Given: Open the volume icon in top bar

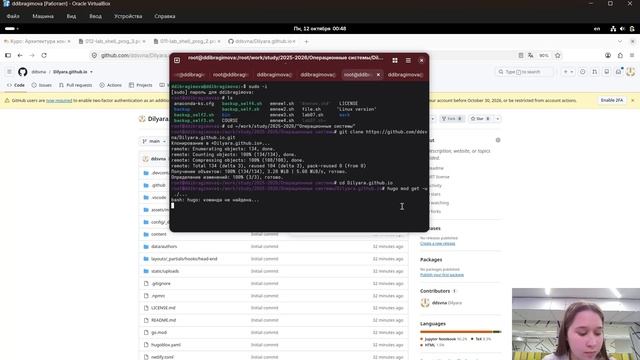Looking at the screenshot, I should tap(622, 29).
